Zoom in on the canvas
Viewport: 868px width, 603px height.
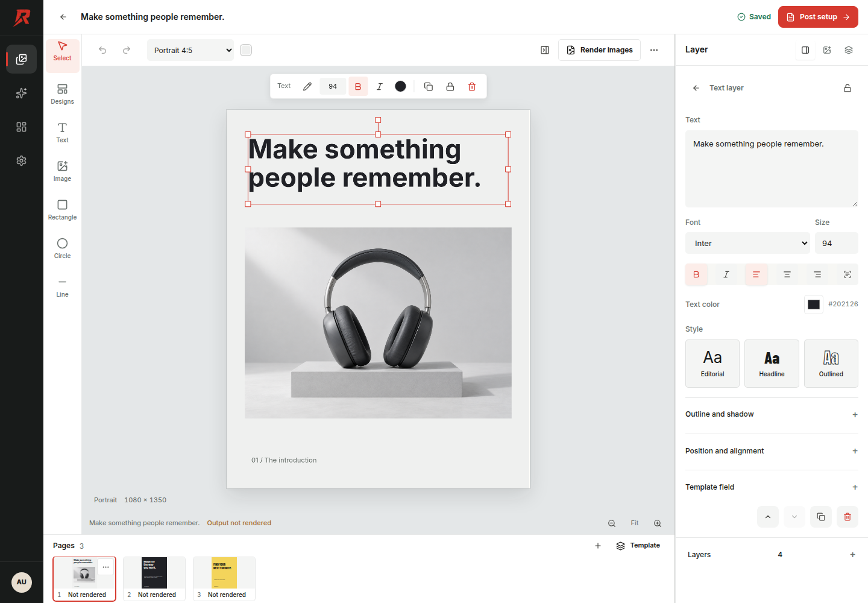658,523
